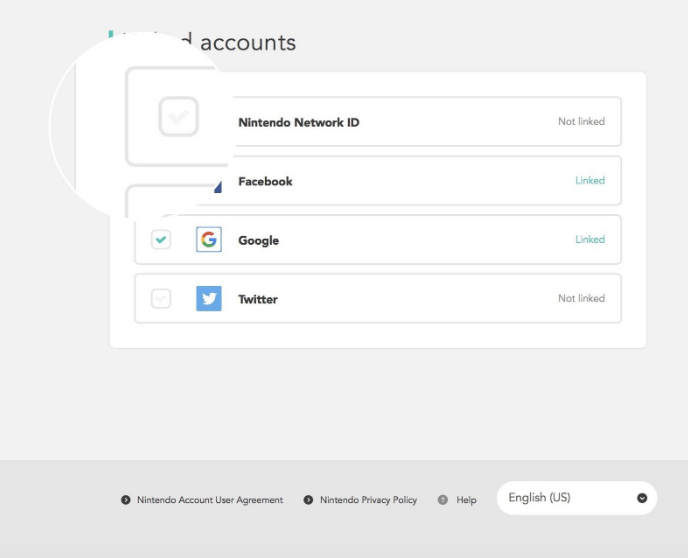Viewport: 688px width, 558px height.
Task: Click the Linked status beside Facebook
Action: (590, 180)
